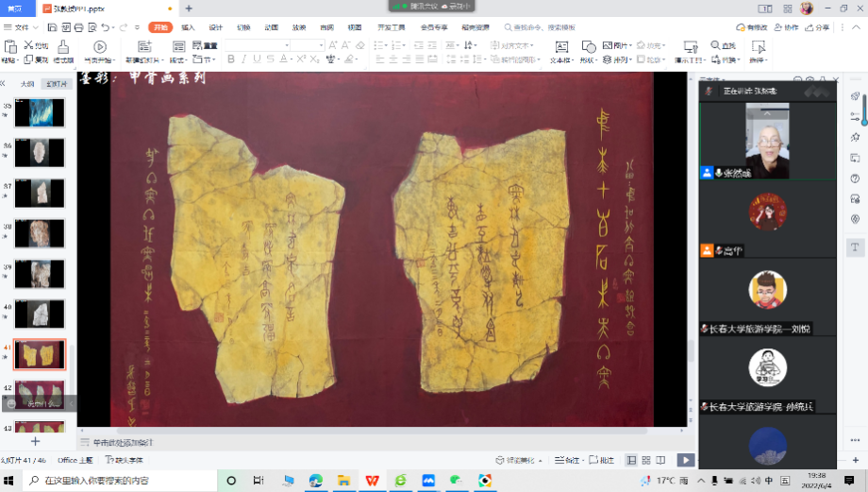Click the Picture insert icon
Screen dimensions: 868x492
coord(608,45)
